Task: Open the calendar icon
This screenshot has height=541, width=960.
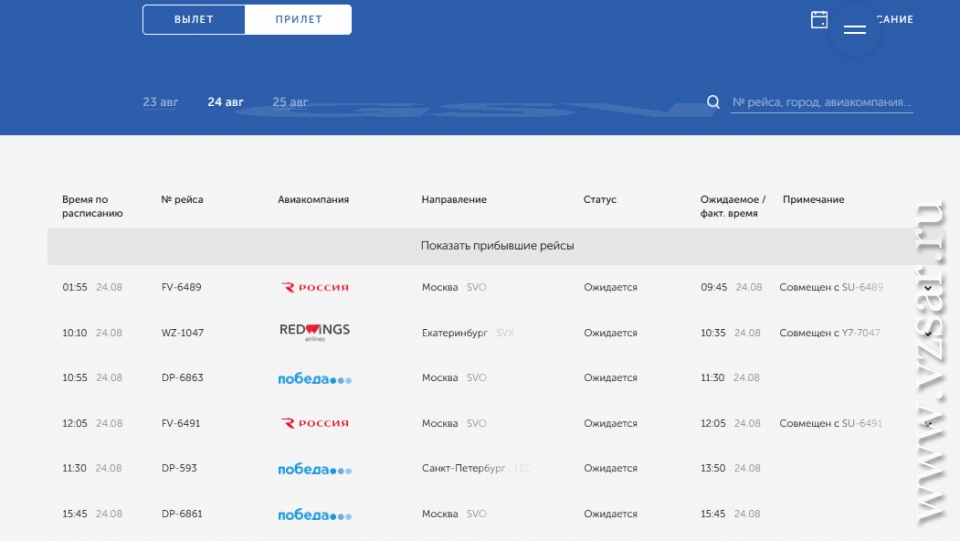Action: pos(819,20)
